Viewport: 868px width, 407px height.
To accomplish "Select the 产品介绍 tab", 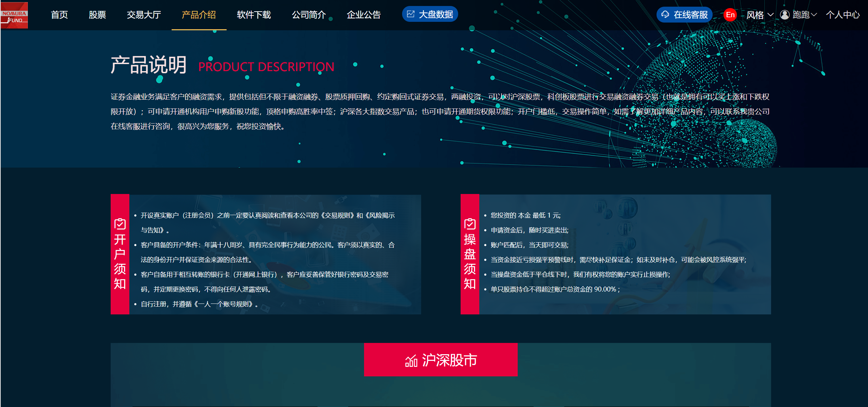I will pos(199,15).
